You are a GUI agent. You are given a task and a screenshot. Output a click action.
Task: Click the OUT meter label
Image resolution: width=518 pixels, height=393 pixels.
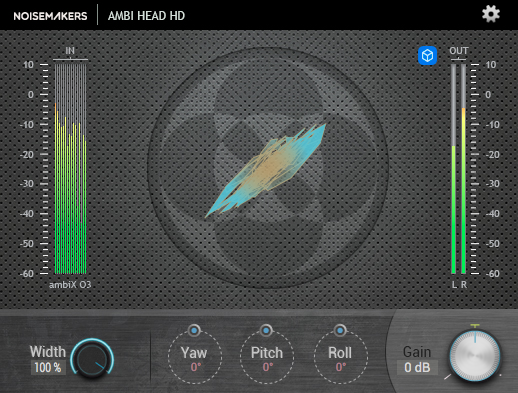(x=459, y=51)
